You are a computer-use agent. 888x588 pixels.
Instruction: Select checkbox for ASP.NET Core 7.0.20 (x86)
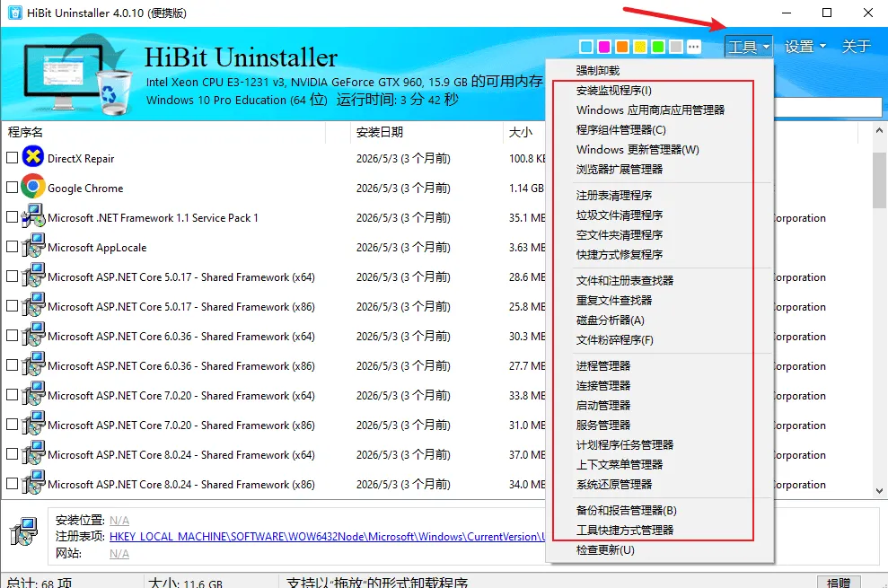pos(12,425)
